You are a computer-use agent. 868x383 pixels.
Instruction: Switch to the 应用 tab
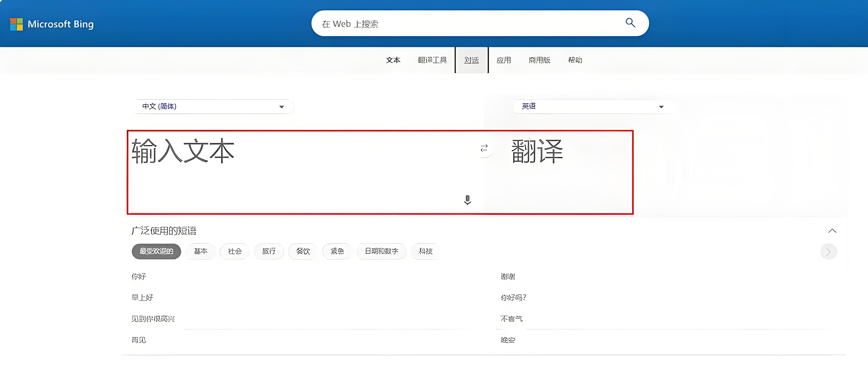[x=504, y=60]
